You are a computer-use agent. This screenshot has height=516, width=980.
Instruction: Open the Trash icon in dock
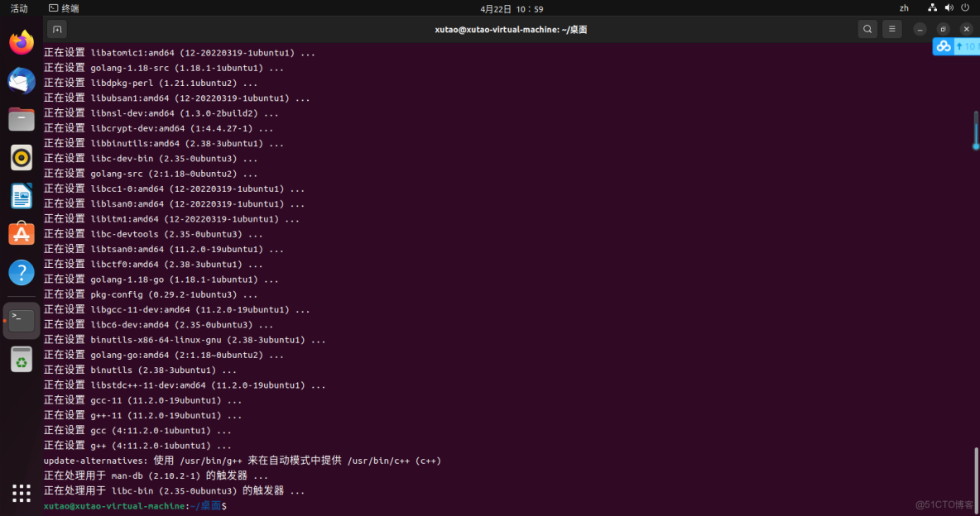(x=22, y=359)
